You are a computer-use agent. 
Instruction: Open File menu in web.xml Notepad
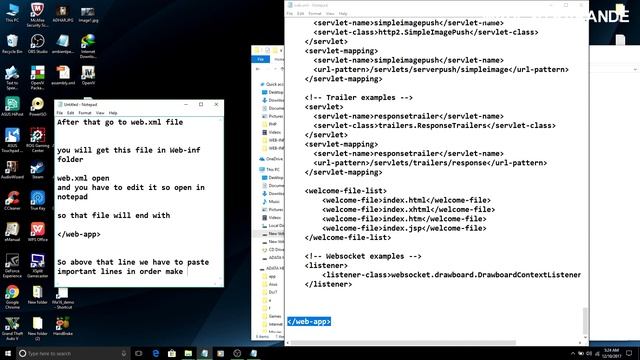coord(289,13)
